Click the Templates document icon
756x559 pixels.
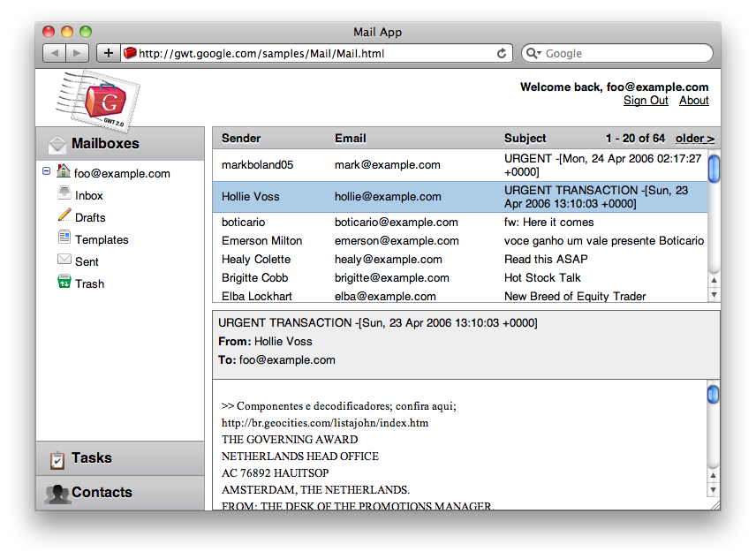64,238
